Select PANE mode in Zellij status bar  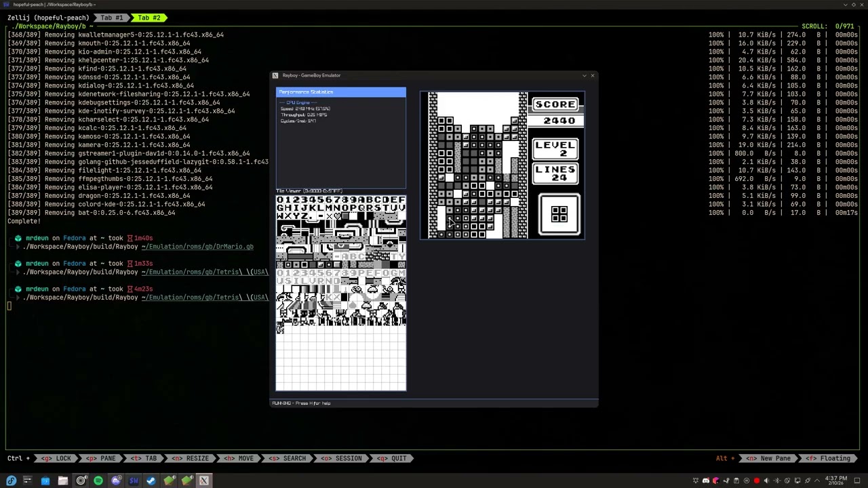pos(102,458)
